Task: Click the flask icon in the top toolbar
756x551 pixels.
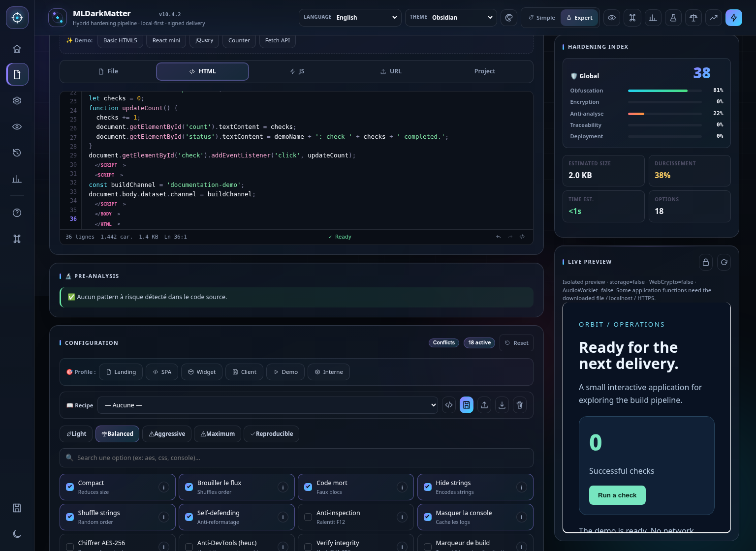Action: 673,18
